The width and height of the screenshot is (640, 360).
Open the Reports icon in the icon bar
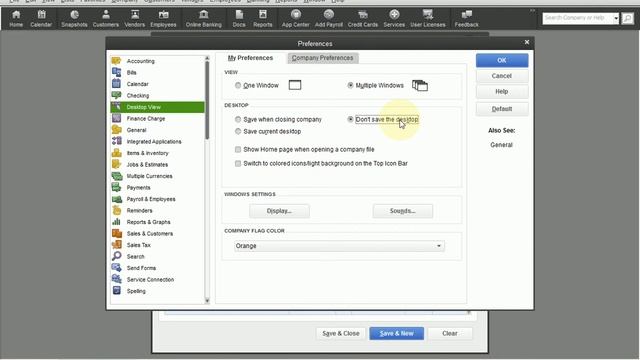(263, 19)
